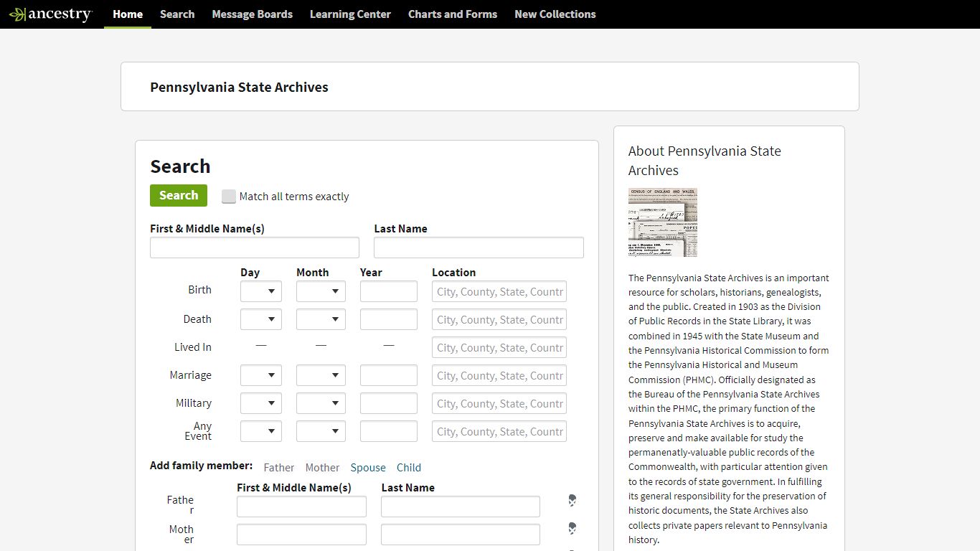Open Birth Day dropdown
This screenshot has height=551, width=980.
point(261,291)
